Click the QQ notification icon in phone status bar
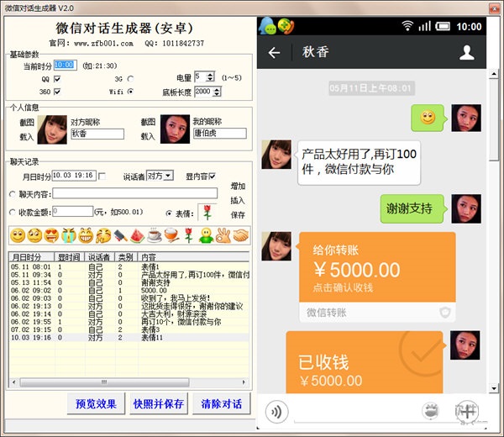This screenshot has width=504, height=437. (267, 26)
